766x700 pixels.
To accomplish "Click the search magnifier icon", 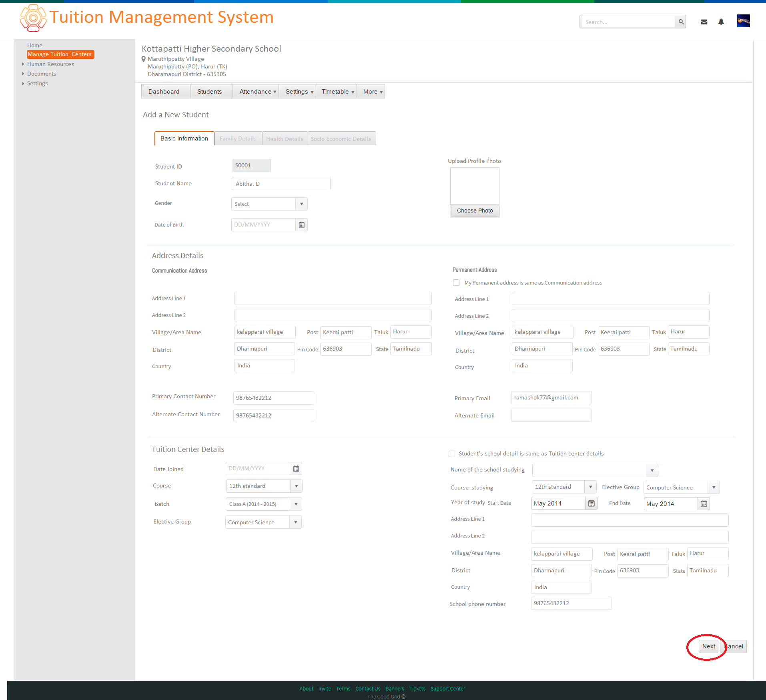I will tap(681, 22).
